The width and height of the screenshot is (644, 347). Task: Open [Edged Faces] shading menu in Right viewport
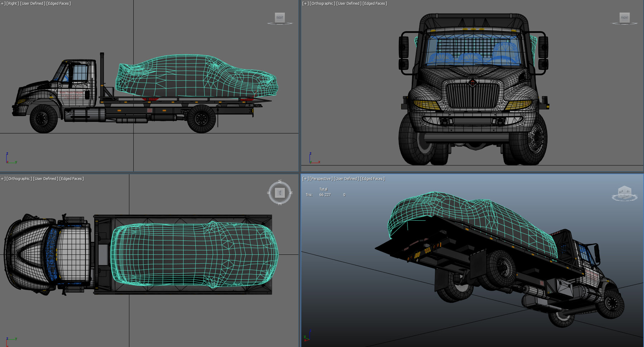(x=59, y=4)
